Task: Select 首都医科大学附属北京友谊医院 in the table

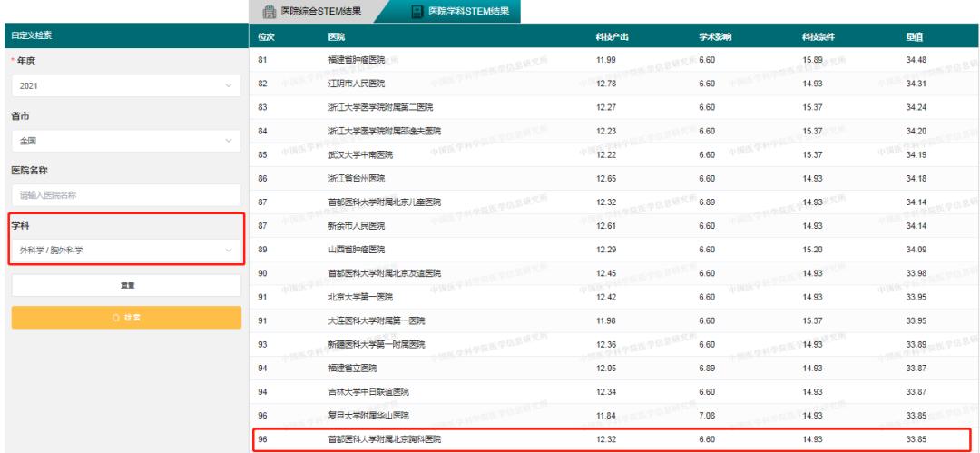Action: pos(385,273)
